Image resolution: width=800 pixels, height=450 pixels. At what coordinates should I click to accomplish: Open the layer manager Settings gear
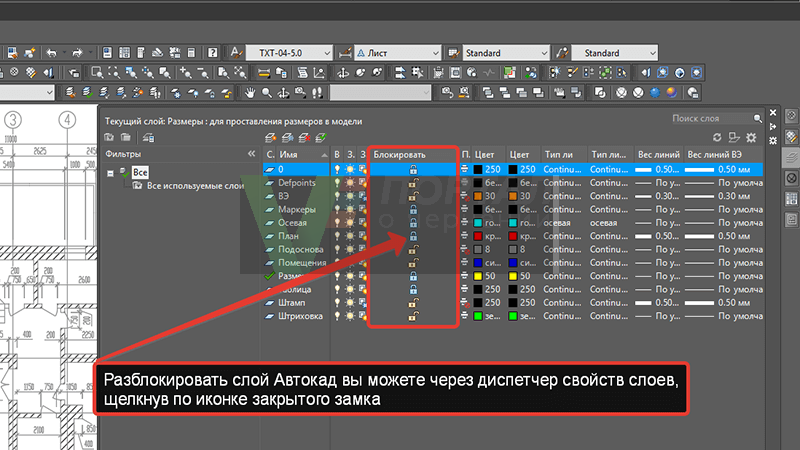(751, 138)
